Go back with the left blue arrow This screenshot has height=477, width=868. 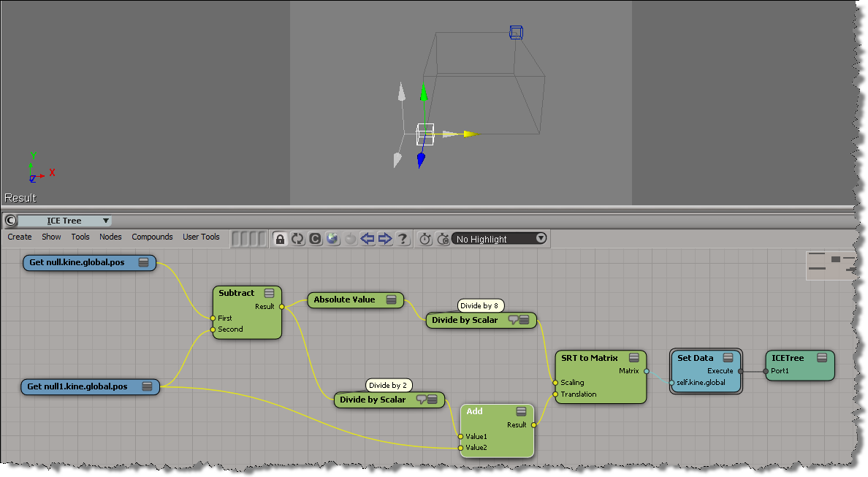point(368,239)
